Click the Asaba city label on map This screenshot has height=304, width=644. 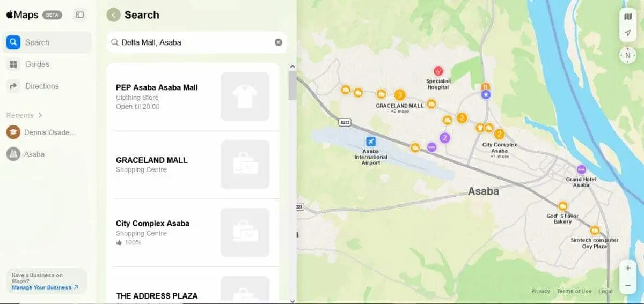[x=483, y=191]
